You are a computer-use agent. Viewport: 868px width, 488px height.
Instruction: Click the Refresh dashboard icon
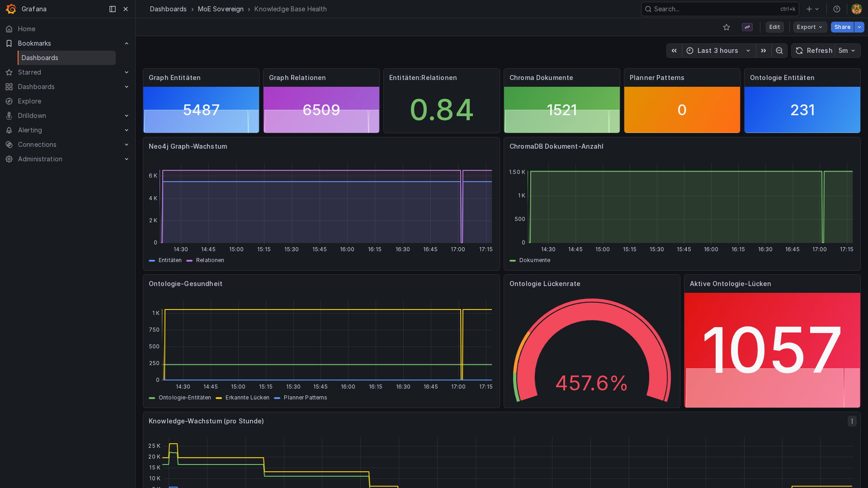pyautogui.click(x=798, y=51)
